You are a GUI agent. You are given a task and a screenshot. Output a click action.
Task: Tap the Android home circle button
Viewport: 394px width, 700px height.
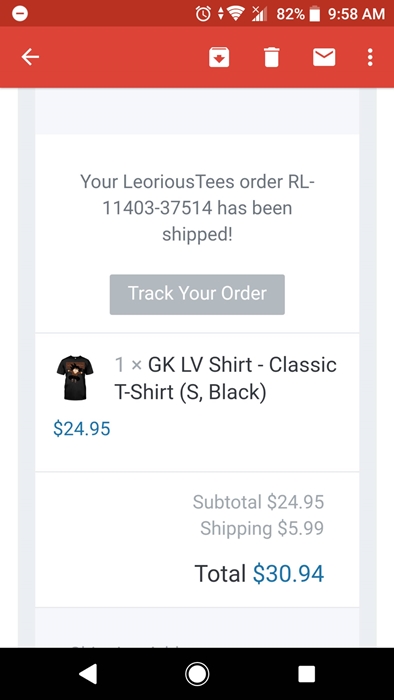pyautogui.click(x=197, y=674)
